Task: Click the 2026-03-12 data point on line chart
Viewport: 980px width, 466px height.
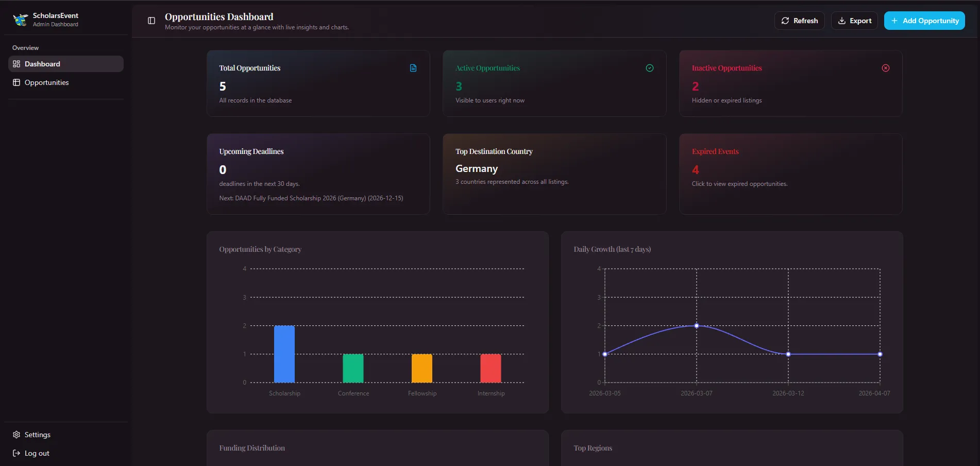Action: point(788,354)
